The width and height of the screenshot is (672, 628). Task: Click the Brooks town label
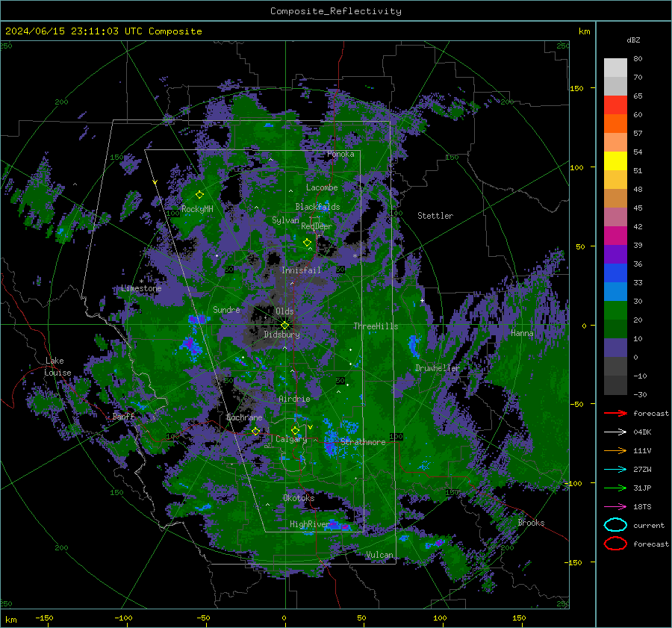coord(531,523)
